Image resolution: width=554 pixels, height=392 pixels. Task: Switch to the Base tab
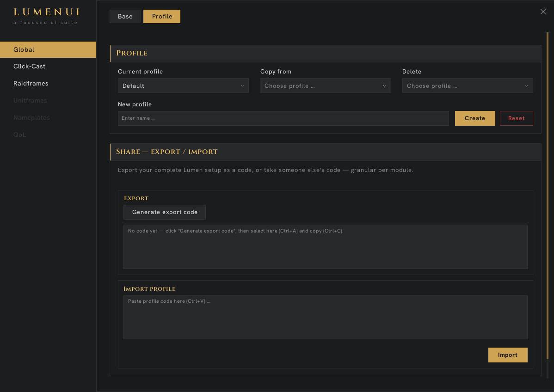[x=125, y=16]
